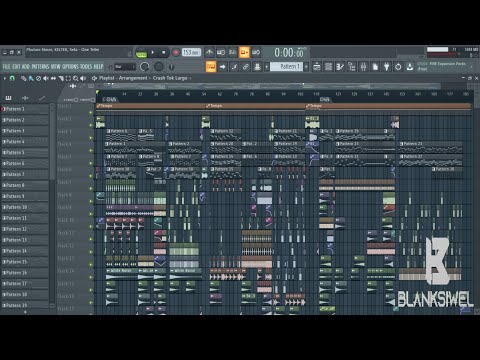Expand the news panel arrow
This screenshot has width=480, height=360.
point(472,66)
